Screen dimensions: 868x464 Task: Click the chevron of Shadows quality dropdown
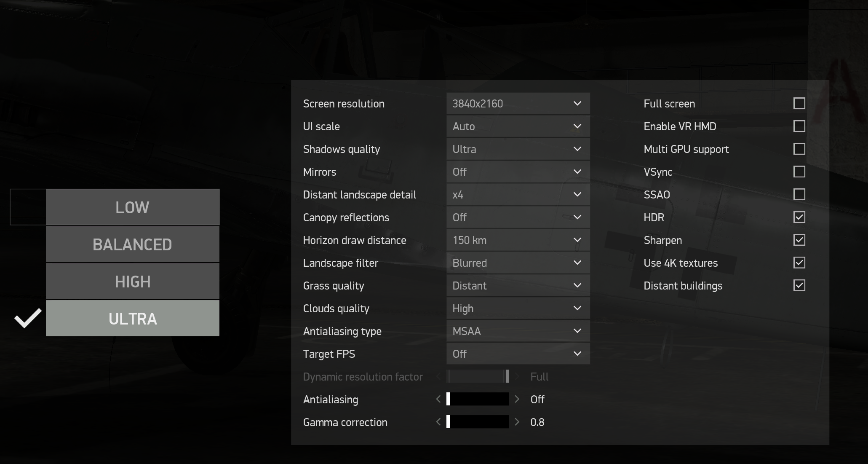click(577, 149)
